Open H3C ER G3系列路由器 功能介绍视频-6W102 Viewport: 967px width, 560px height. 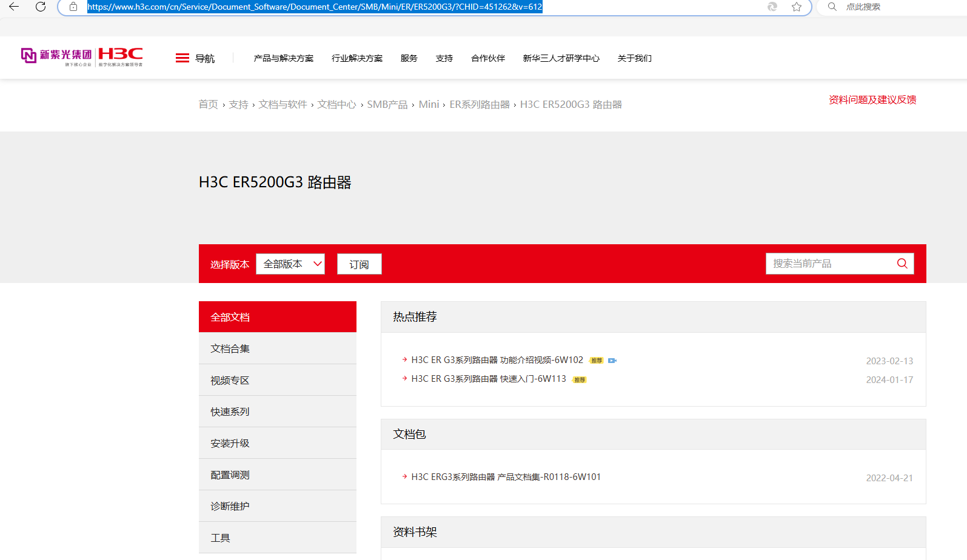[497, 360]
